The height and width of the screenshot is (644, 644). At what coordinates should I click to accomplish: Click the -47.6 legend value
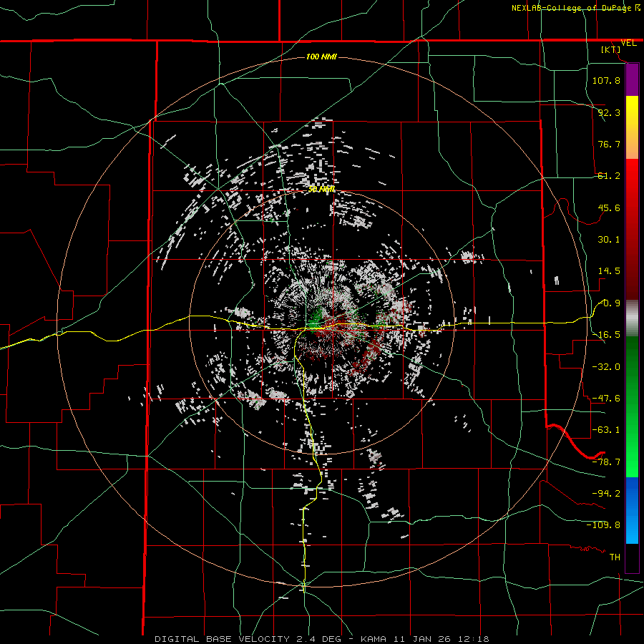coord(606,399)
